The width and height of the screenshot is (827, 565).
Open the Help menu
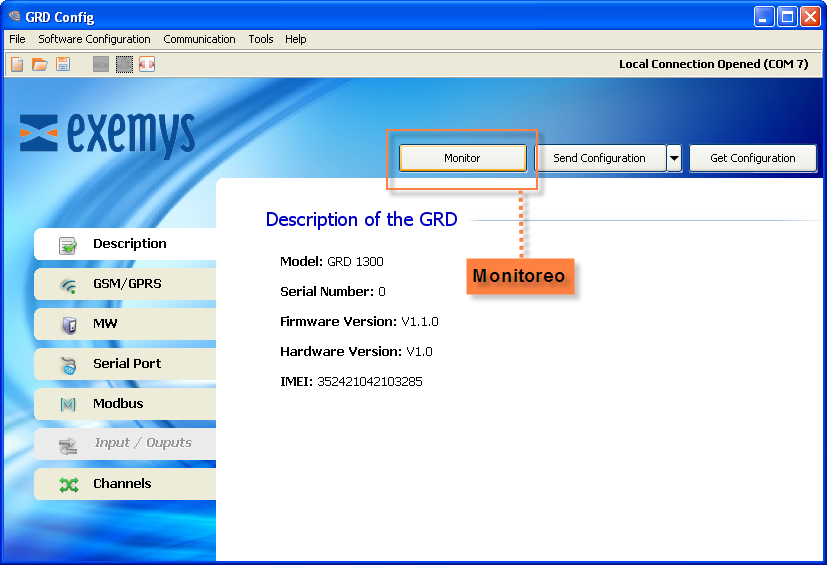coord(295,39)
